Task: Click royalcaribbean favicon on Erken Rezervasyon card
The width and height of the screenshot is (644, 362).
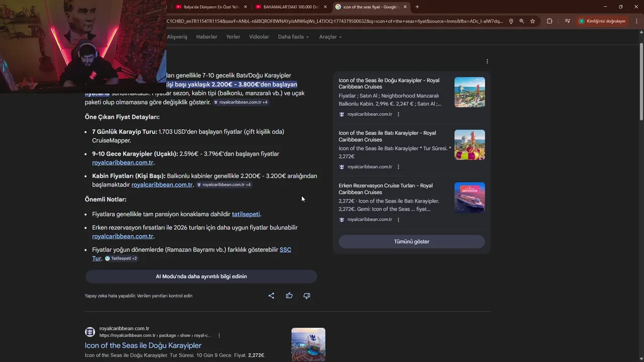Action: click(342, 220)
